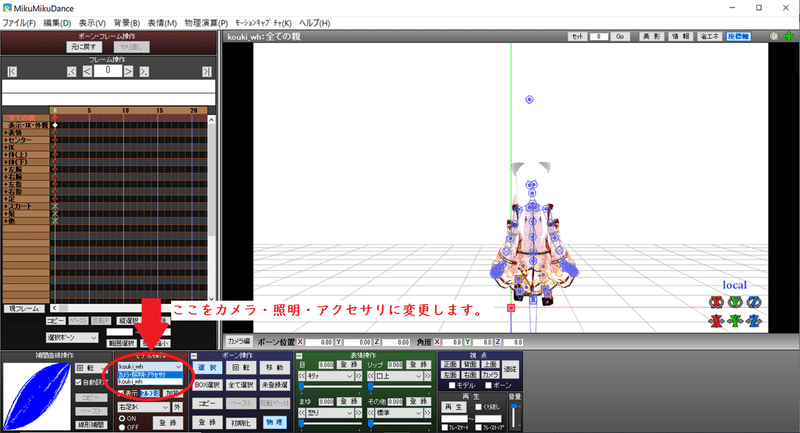Choose camera/light/accessory in model list
The width and height of the screenshot is (800, 433).
[149, 374]
